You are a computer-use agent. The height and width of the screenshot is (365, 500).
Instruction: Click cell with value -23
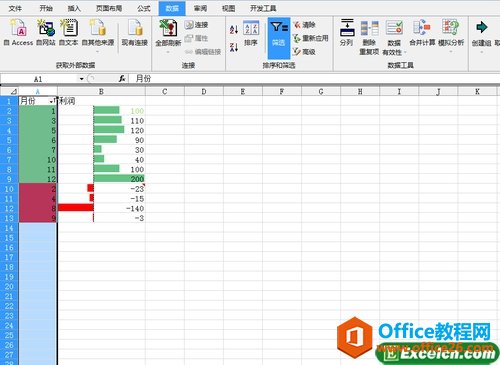tap(101, 189)
